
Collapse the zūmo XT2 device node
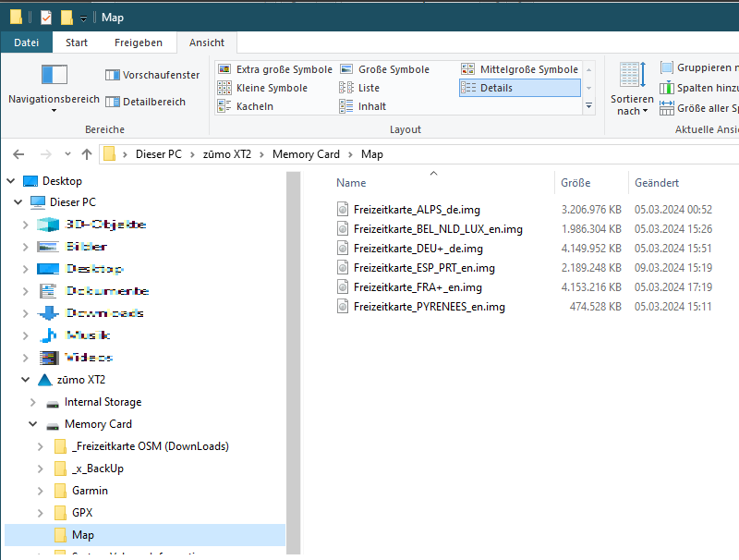click(x=26, y=380)
